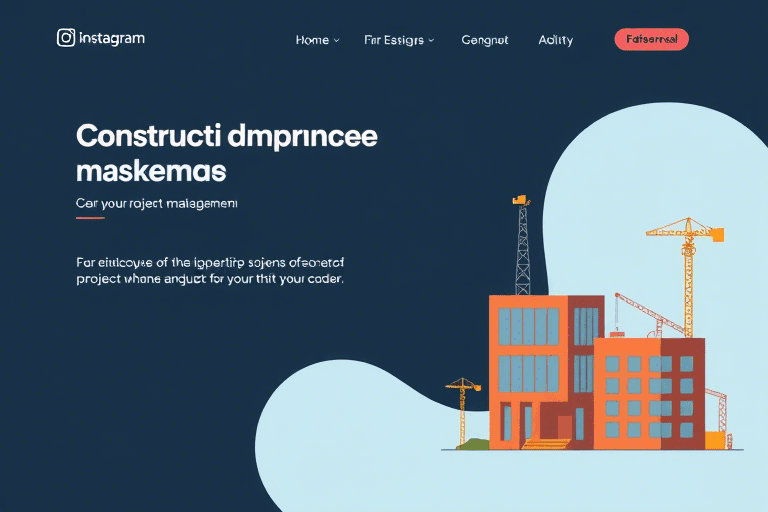Click the red underline beneath the subtitle
Image resolution: width=768 pixels, height=512 pixels.
[x=90, y=217]
